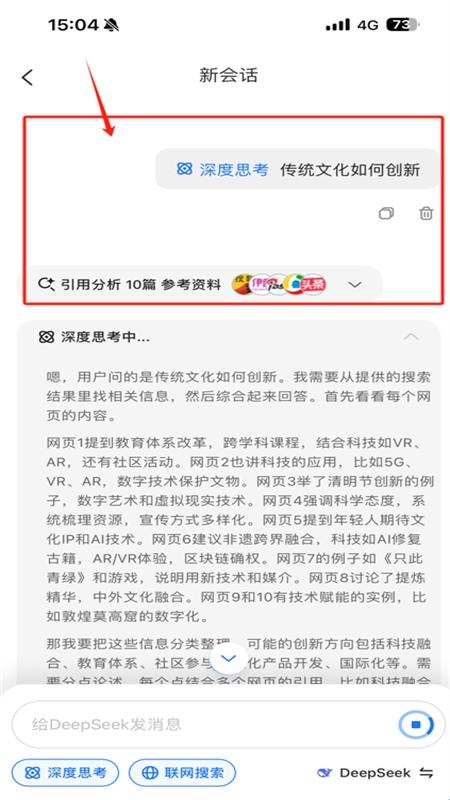Jump to bottom with floating down arrow
The image size is (450, 800).
click(x=228, y=658)
